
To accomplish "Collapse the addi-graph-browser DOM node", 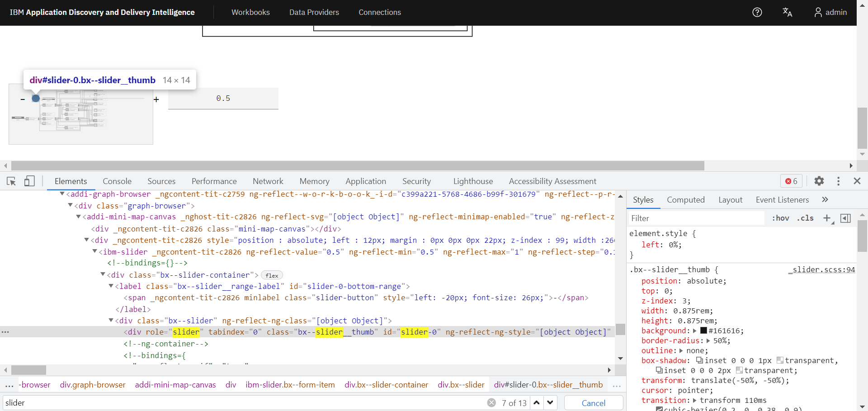I will tap(62, 194).
